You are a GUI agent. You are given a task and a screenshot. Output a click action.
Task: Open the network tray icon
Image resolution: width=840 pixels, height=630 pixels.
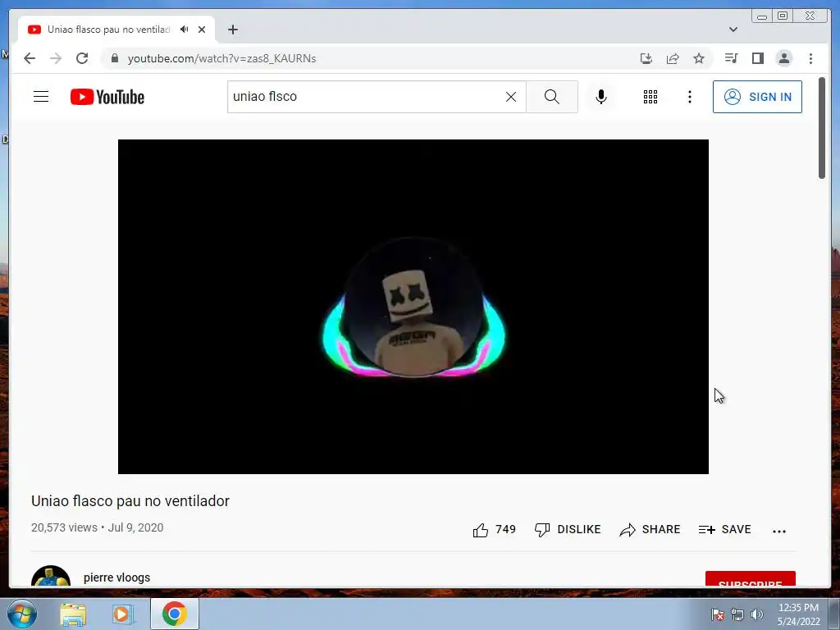click(x=737, y=614)
